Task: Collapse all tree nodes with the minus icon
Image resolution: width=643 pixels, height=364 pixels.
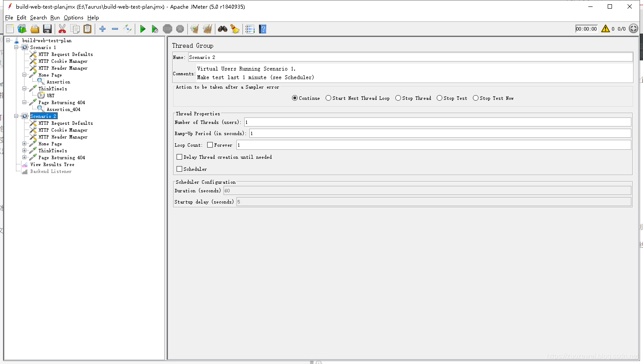Action: [115, 29]
